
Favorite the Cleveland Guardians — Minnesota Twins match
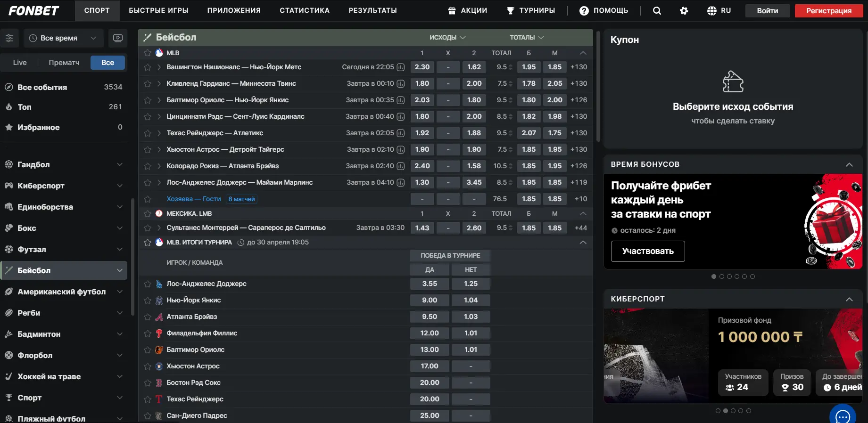coord(148,84)
